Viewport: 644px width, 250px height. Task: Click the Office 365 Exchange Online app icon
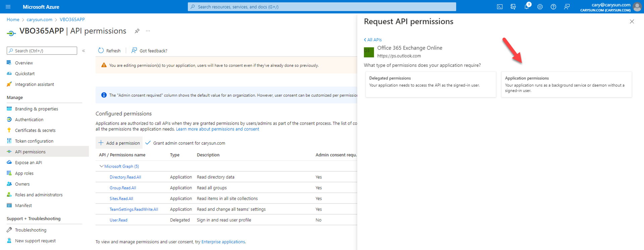pyautogui.click(x=369, y=52)
